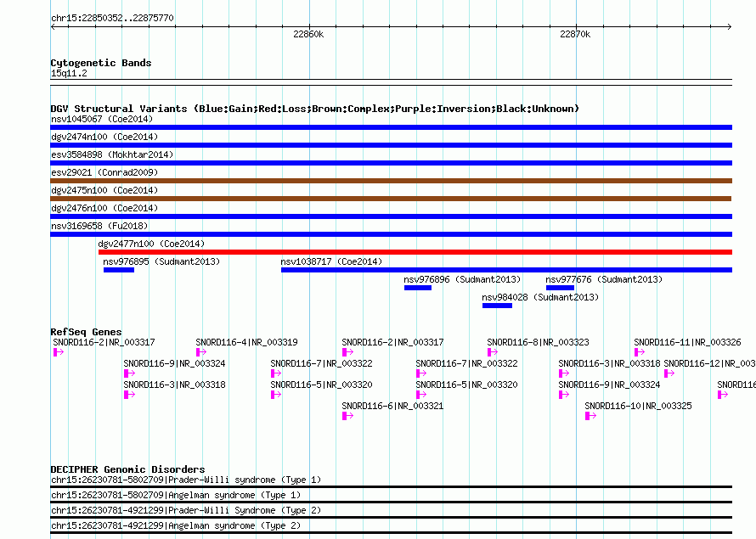Click the 15q11.2 cytogenetic band label
This screenshot has height=539, width=756.
tap(69, 73)
